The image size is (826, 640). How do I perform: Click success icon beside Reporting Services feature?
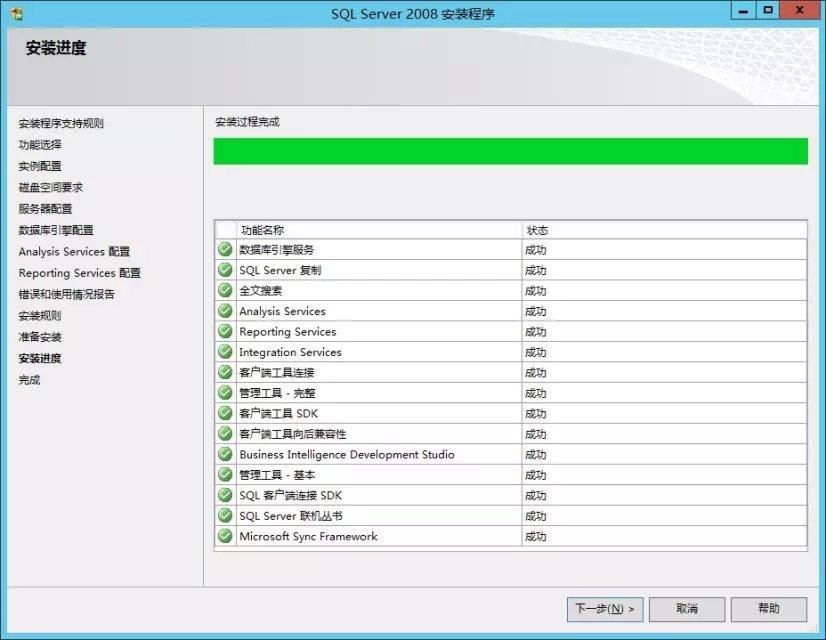(225, 331)
